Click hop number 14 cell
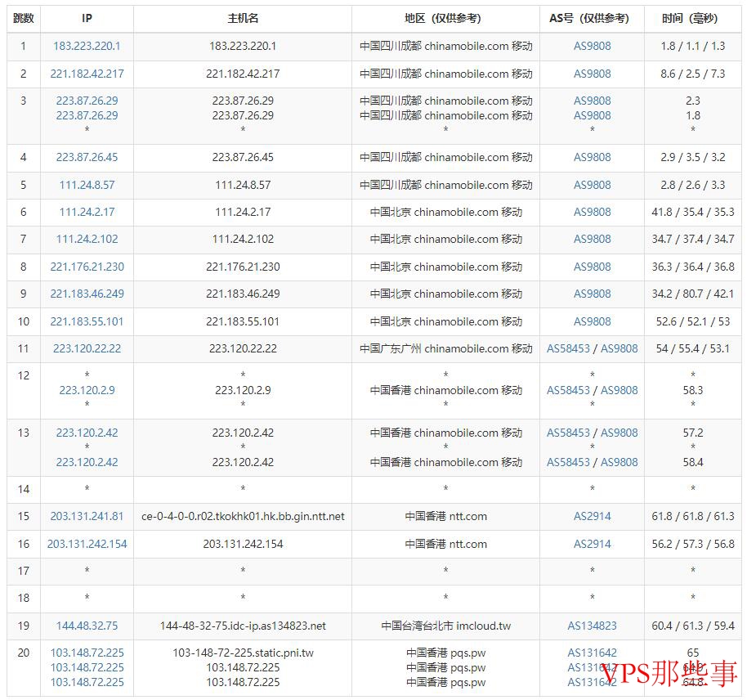The width and height of the screenshot is (747, 700). pyautogui.click(x=24, y=490)
